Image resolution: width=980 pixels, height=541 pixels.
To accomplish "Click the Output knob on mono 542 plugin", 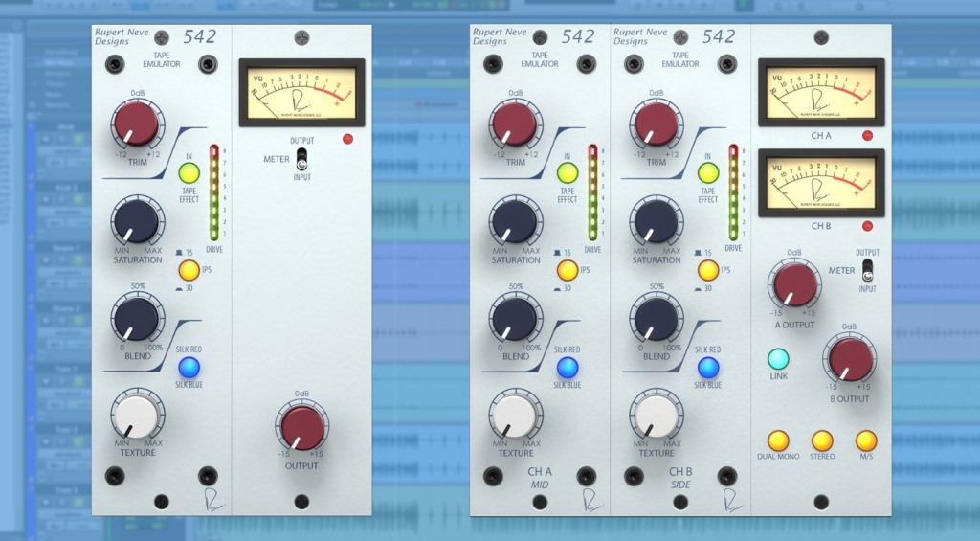I will (x=301, y=427).
